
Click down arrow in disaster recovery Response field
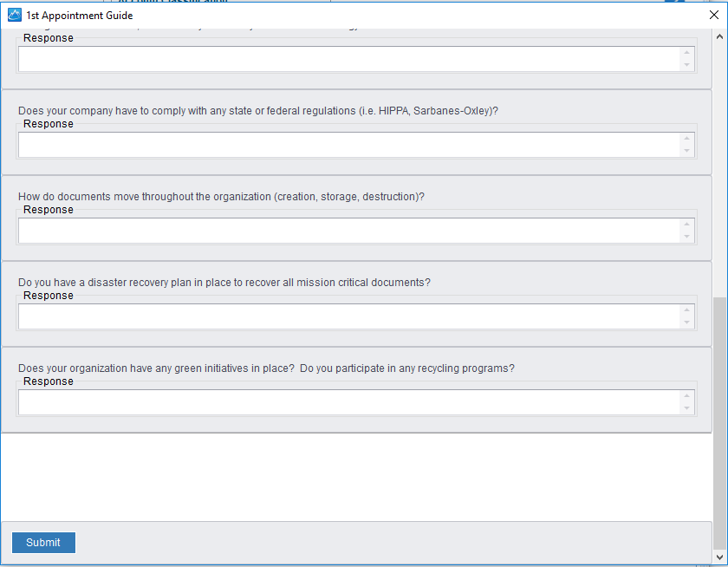pos(687,323)
